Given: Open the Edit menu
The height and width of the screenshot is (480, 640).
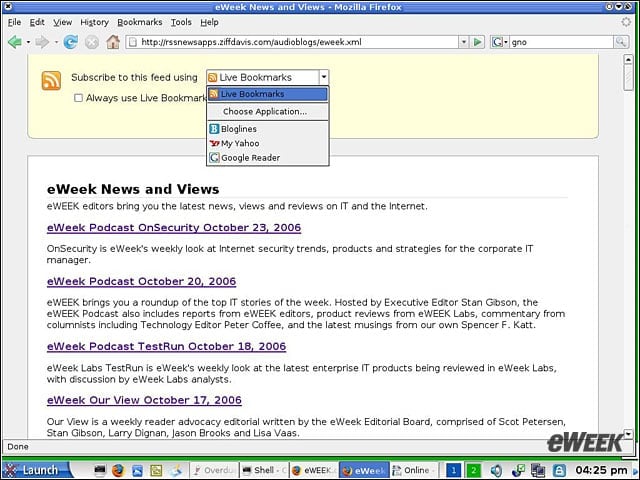Looking at the screenshot, I should (37, 22).
